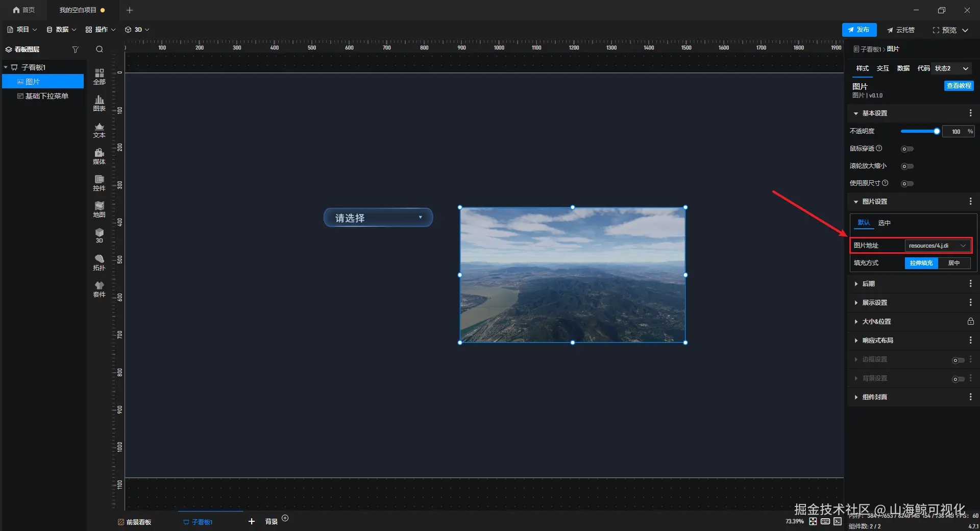
Task: Open the 操作 menu
Action: click(101, 30)
